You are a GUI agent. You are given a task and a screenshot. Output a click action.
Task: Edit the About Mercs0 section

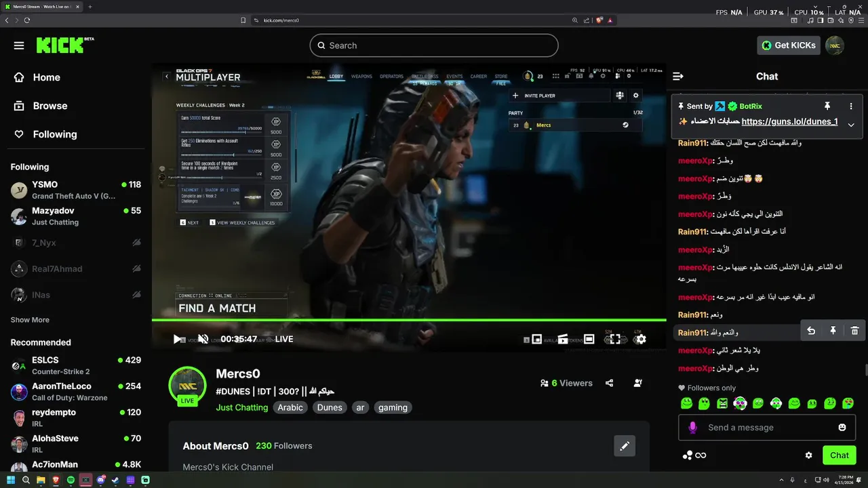(625, 446)
